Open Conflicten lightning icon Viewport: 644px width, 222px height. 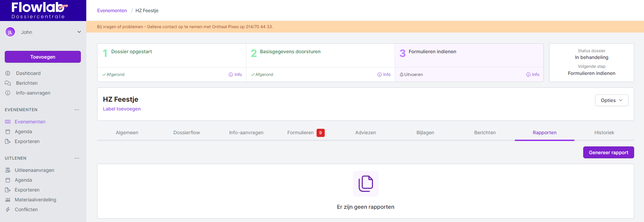coord(8,209)
